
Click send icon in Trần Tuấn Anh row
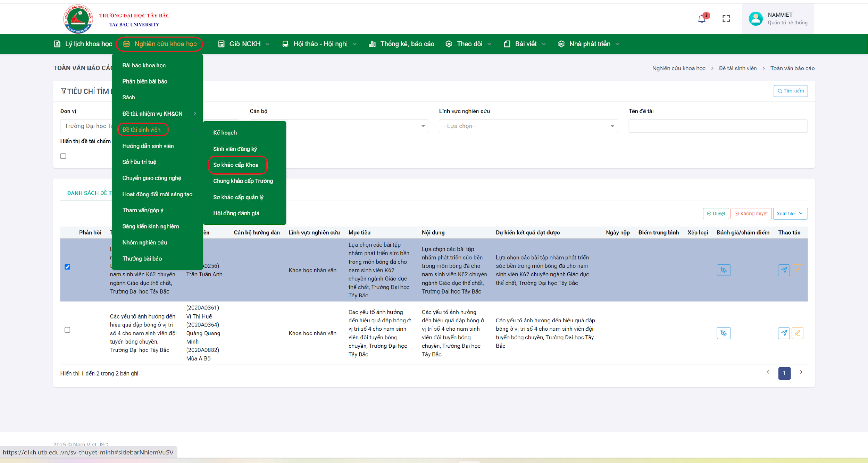(784, 270)
